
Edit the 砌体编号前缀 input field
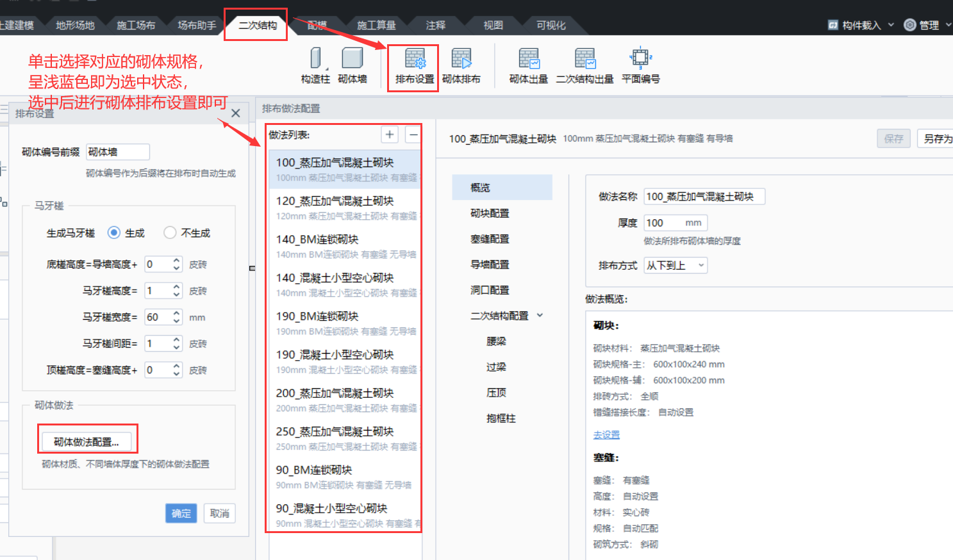pyautogui.click(x=118, y=152)
